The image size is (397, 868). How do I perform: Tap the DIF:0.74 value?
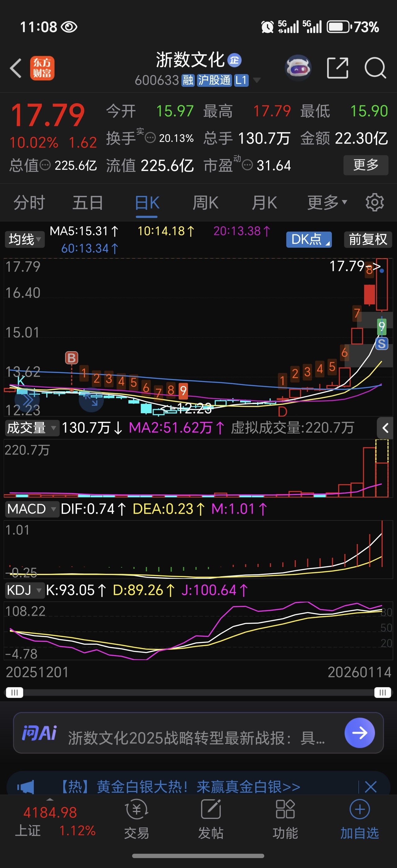pyautogui.click(x=93, y=509)
